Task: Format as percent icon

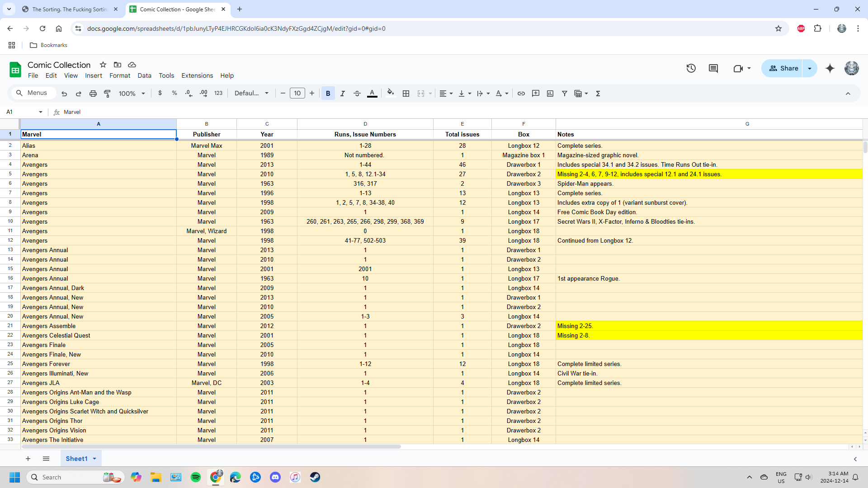Action: [175, 93]
